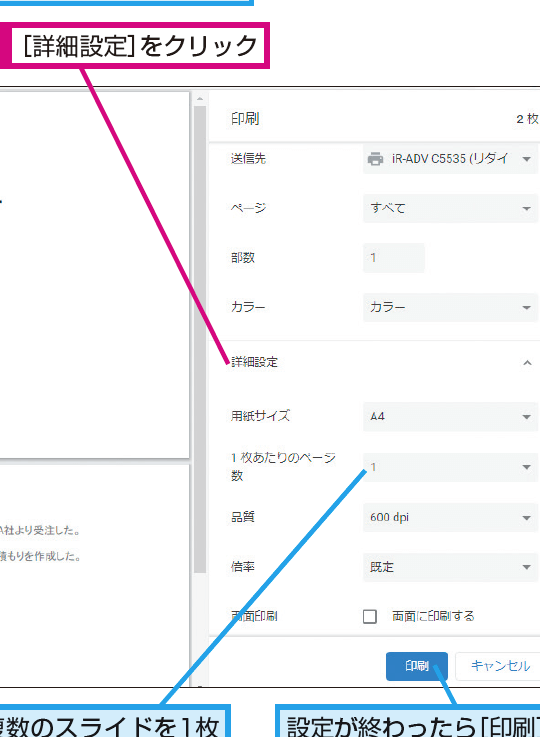
Task: Click the 送信先 label
Action: tap(248, 159)
